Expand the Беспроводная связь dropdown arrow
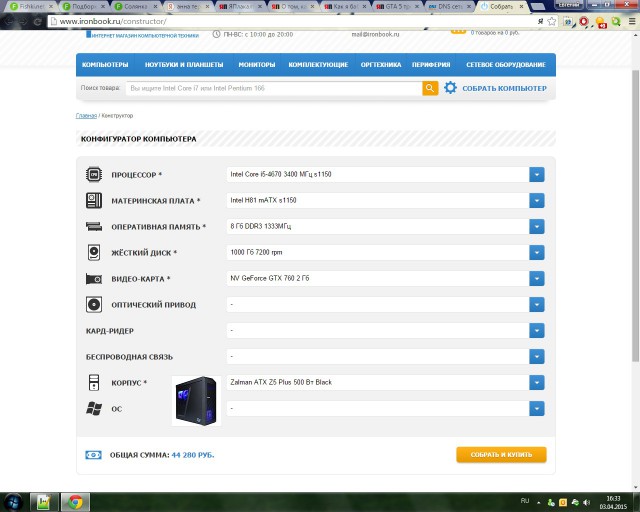The width and height of the screenshot is (640, 512). tap(537, 356)
